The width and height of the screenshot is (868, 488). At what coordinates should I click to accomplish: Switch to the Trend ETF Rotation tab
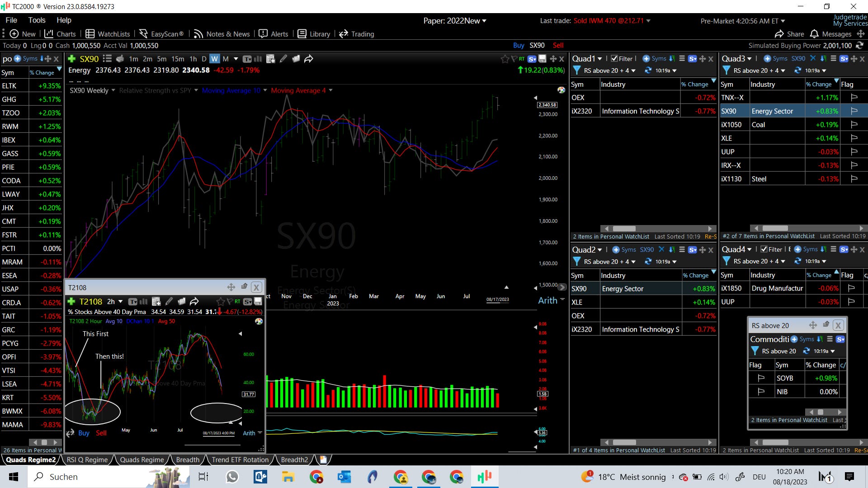[240, 460]
